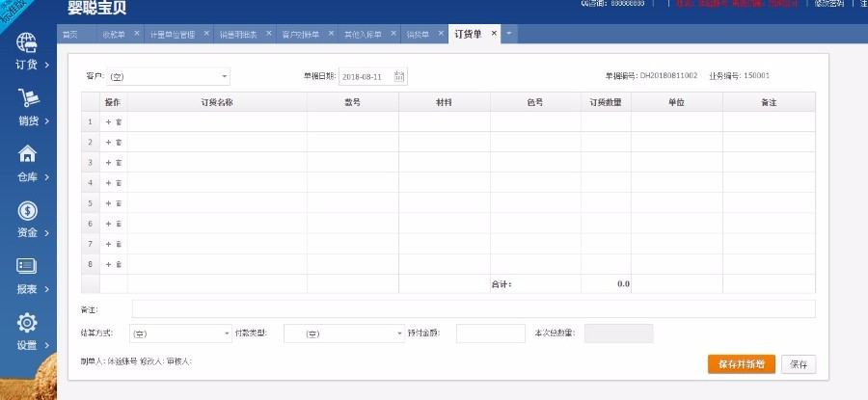
Task: Close the 收款单 tab
Action: pos(137,33)
